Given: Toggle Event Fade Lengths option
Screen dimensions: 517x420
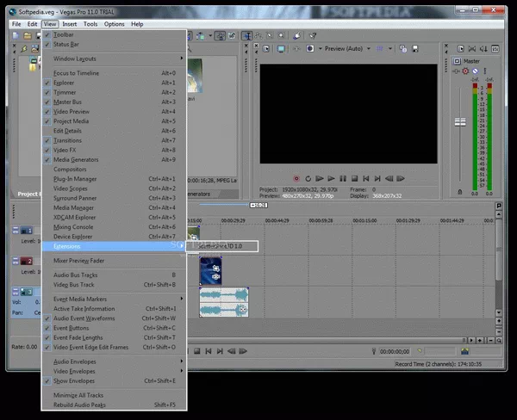Looking at the screenshot, I should point(114,337).
